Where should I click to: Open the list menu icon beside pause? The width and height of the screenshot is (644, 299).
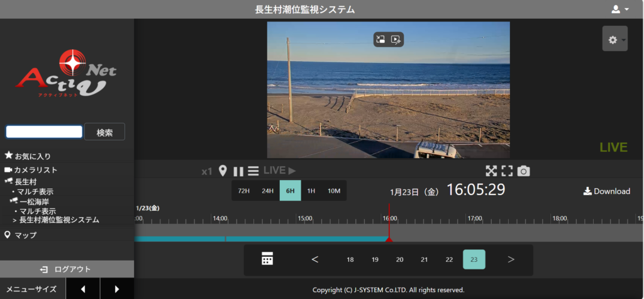(x=253, y=171)
